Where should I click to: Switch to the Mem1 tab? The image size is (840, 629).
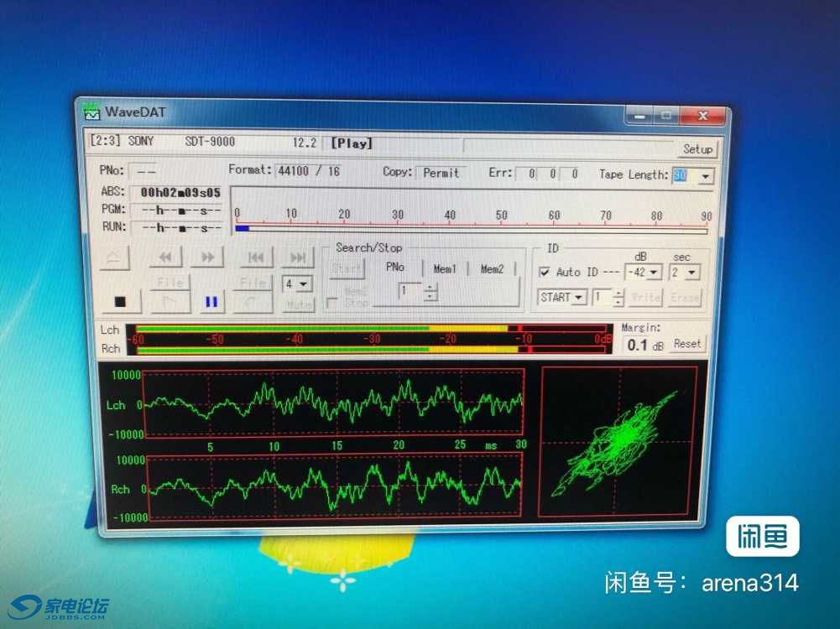(x=445, y=268)
